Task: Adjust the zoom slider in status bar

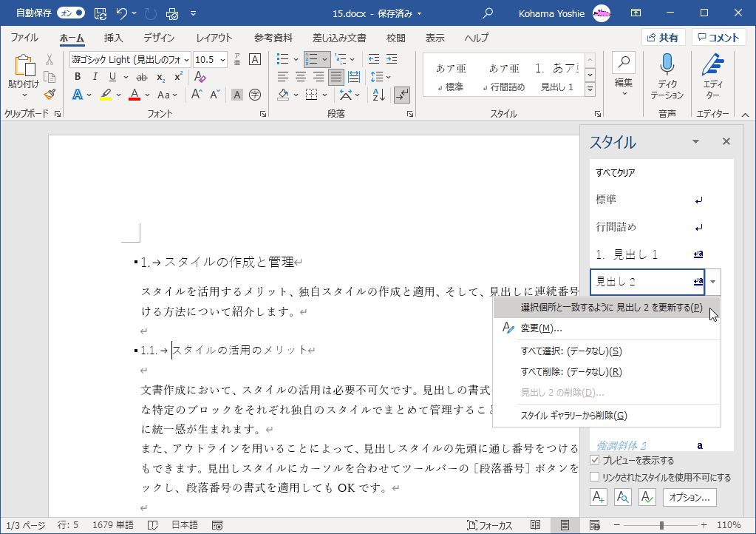Action: (x=661, y=525)
